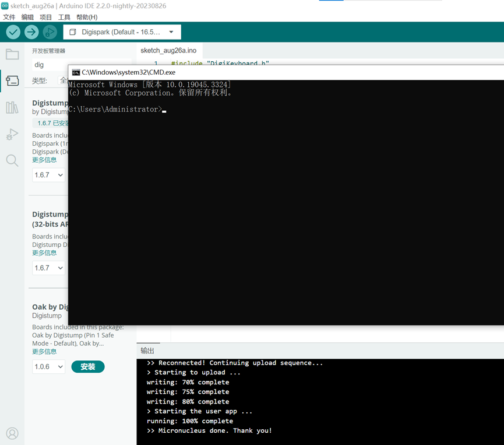Start debugging with the debug toolbar button
The height and width of the screenshot is (445, 504).
[50, 32]
